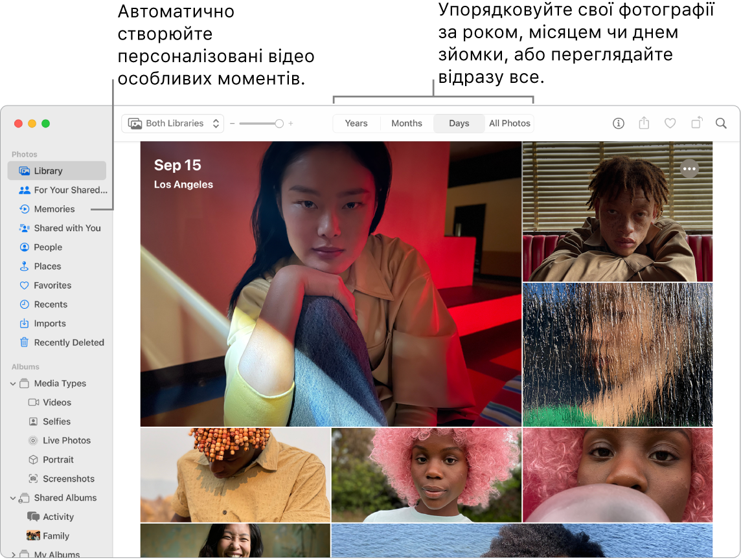Open the Both Libraries dropdown

pyautogui.click(x=172, y=123)
